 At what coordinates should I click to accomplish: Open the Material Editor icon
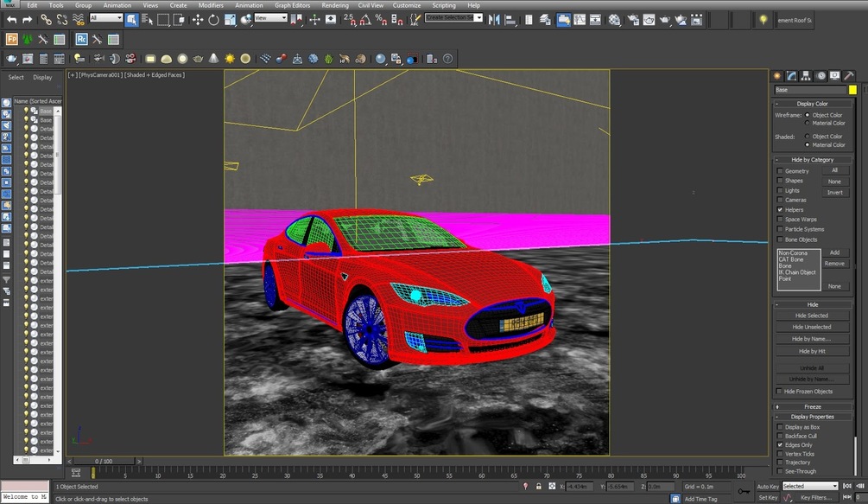614,20
